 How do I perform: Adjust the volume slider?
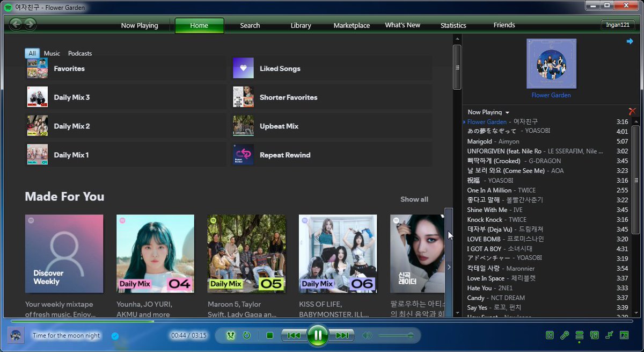click(x=396, y=335)
